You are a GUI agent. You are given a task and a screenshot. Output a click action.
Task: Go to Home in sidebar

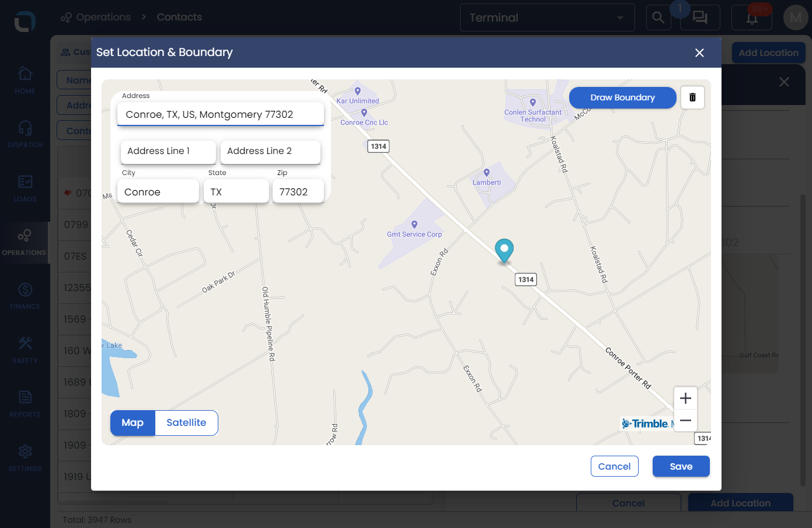(x=25, y=80)
